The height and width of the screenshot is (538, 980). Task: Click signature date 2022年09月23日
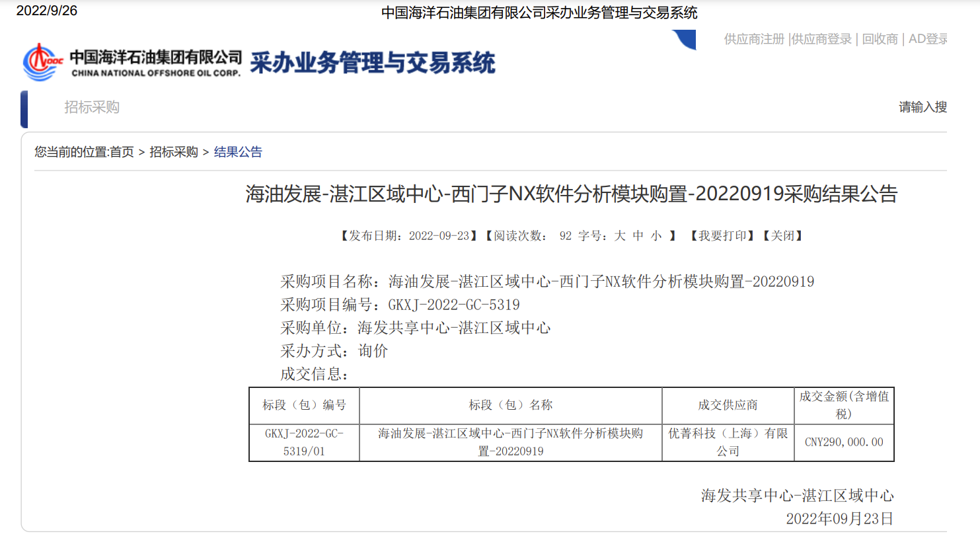pos(840,519)
